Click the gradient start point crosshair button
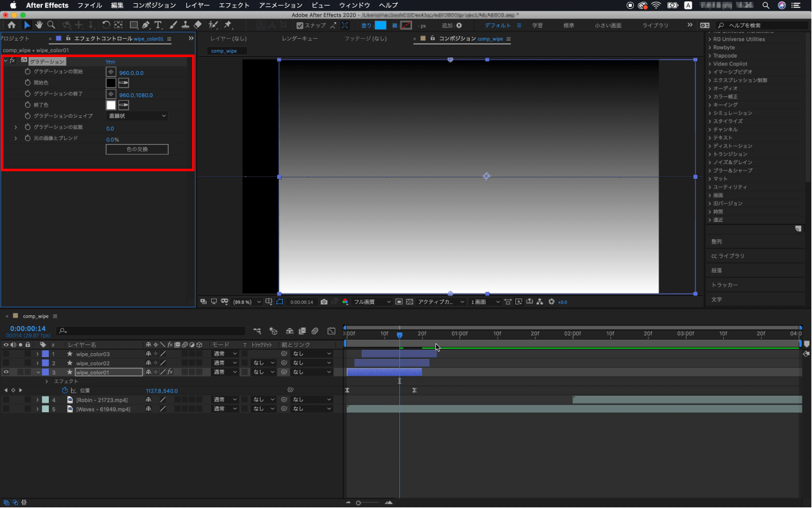The width and height of the screenshot is (812, 508). 111,72
